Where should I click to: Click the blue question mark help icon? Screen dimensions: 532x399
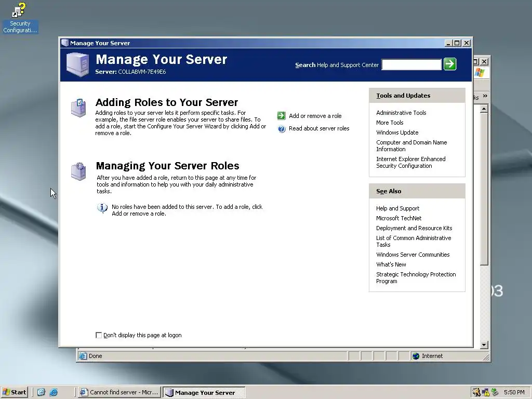(282, 129)
